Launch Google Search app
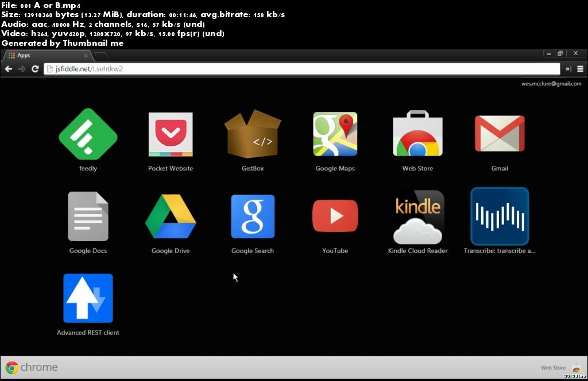The height and width of the screenshot is (381, 588). [253, 216]
